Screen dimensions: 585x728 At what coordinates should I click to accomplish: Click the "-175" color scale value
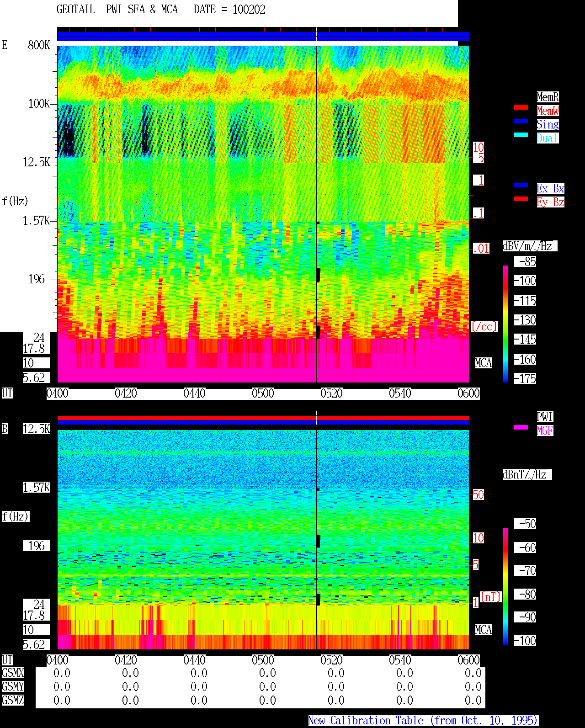tap(525, 378)
